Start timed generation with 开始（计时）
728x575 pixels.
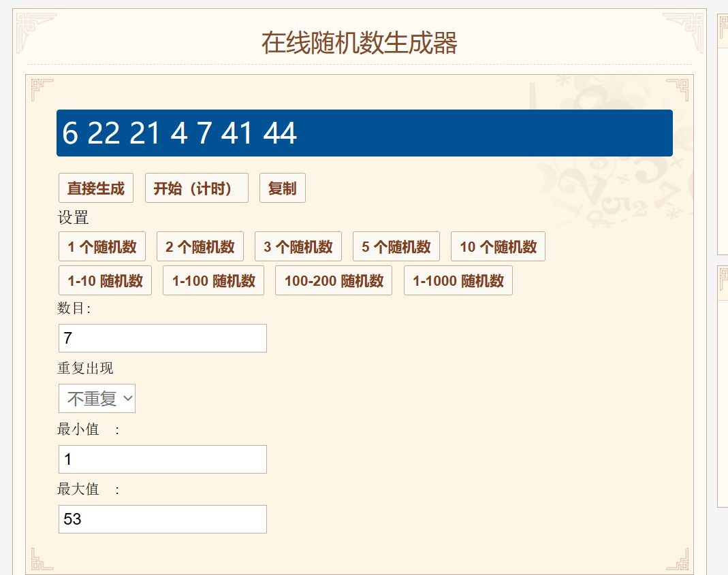point(196,188)
